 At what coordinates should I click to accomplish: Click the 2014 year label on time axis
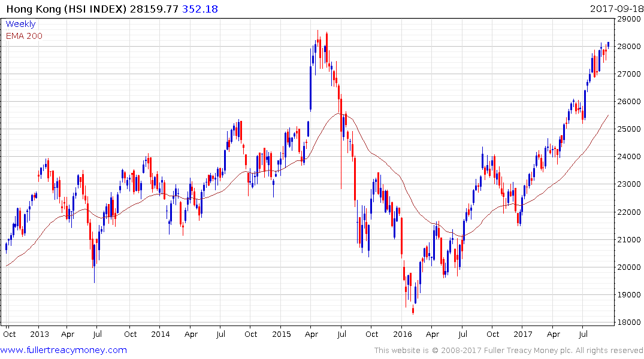pos(160,334)
